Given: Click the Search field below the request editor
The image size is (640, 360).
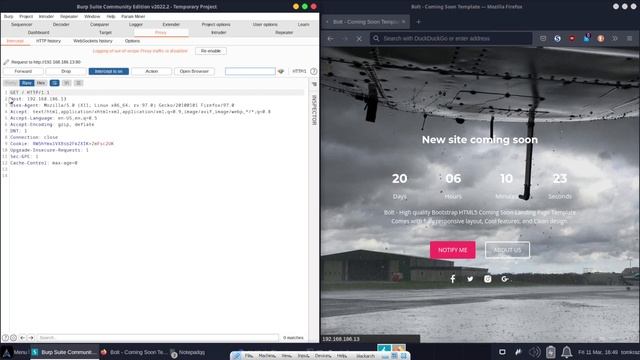Looking at the screenshot, I should [158, 338].
